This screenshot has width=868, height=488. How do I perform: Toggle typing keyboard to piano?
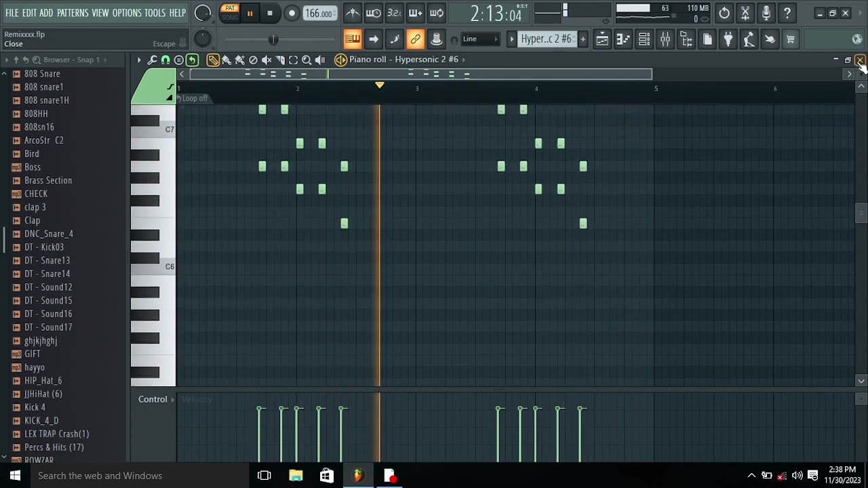coord(353,39)
